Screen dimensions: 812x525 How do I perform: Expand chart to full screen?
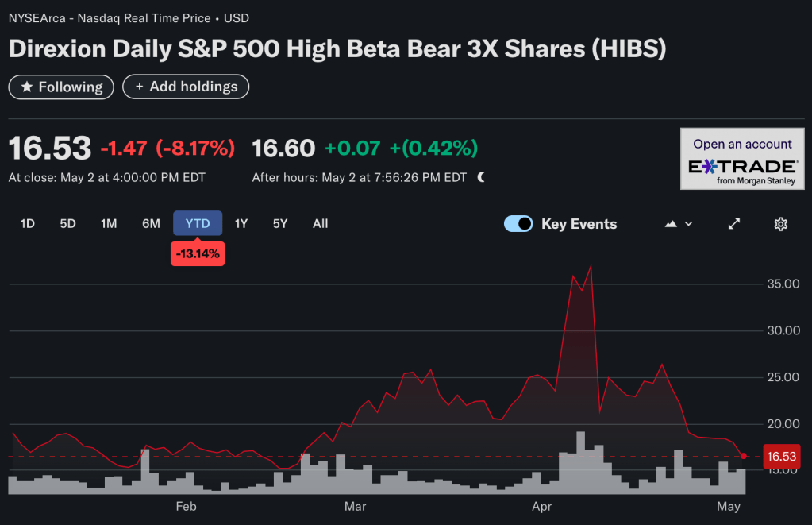click(x=734, y=224)
